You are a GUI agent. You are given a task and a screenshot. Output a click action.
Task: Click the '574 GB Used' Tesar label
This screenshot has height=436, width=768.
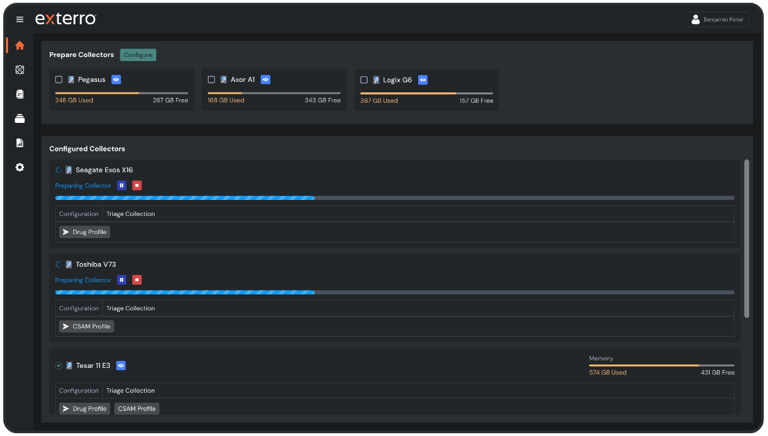(x=608, y=373)
